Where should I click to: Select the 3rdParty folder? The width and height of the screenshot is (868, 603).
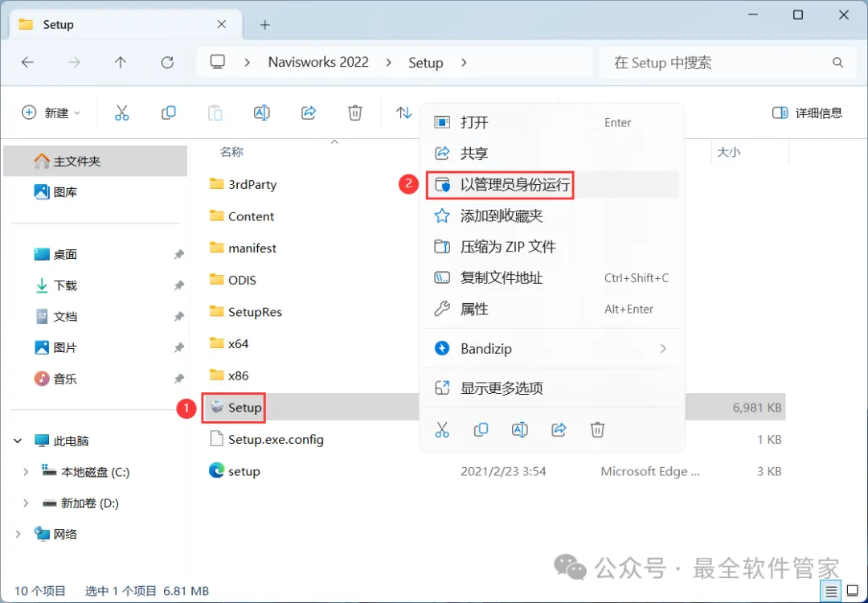[243, 184]
